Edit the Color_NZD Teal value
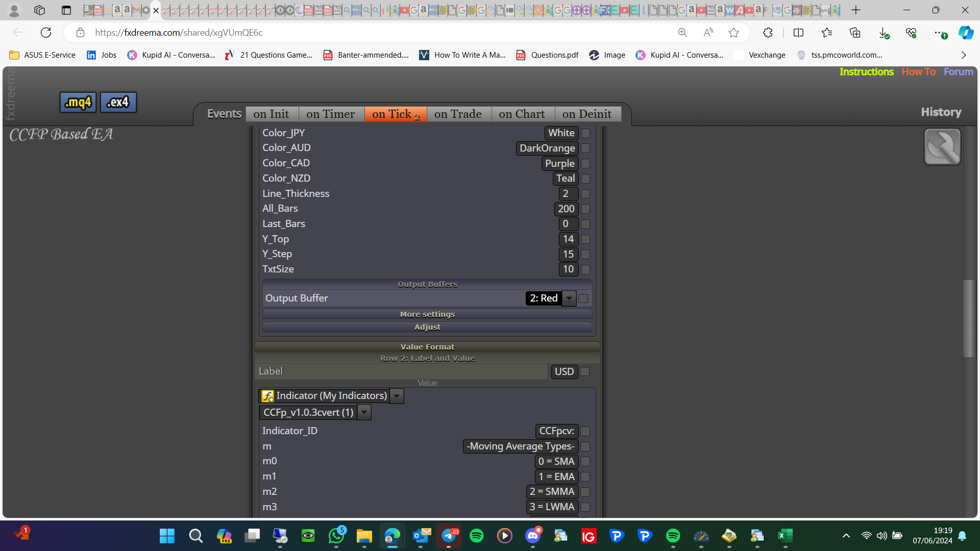 pyautogui.click(x=566, y=179)
